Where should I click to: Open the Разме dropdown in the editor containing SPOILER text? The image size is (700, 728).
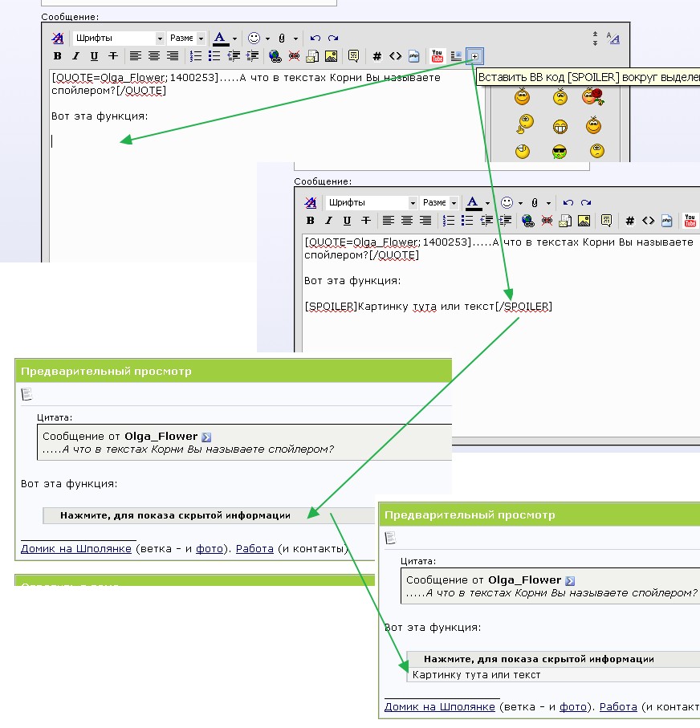point(439,202)
